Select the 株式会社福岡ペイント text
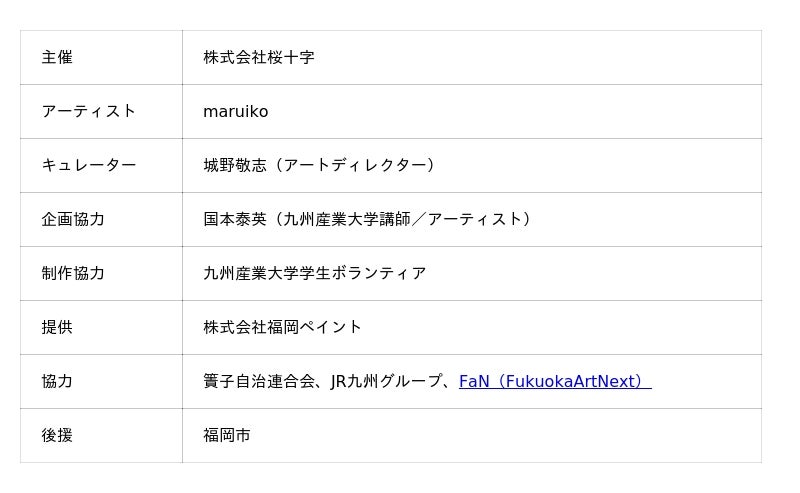800x493 pixels. point(283,328)
